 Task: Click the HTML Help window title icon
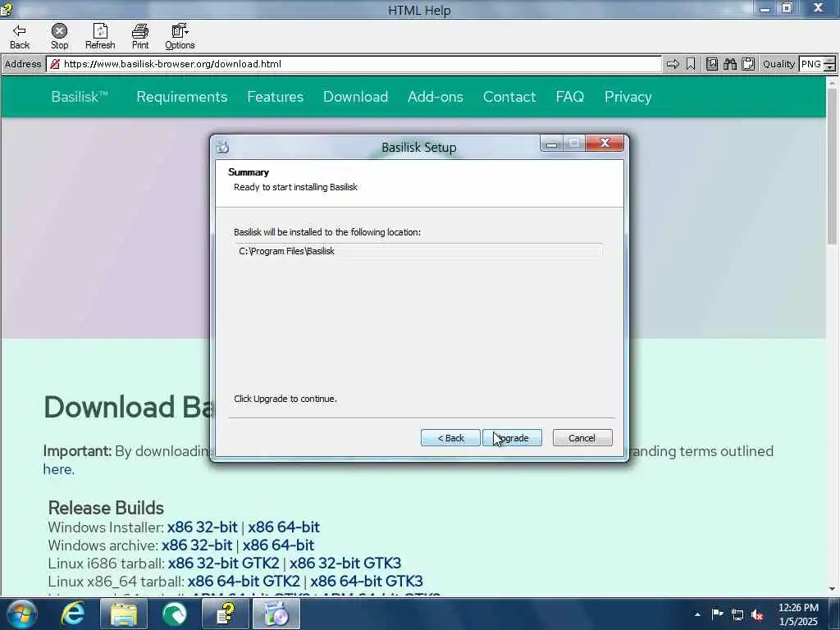click(7, 9)
